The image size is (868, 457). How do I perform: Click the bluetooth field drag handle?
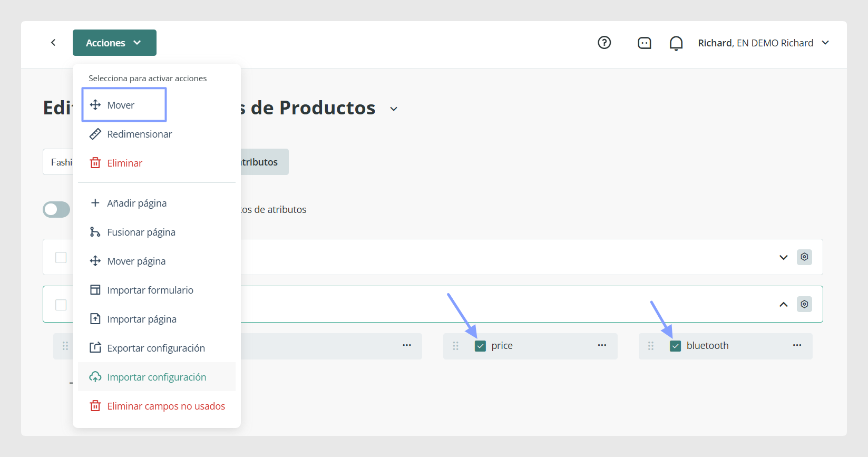pyautogui.click(x=651, y=346)
